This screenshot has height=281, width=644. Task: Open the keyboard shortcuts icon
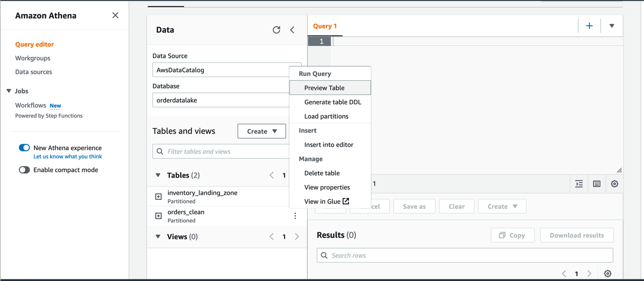pos(597,184)
